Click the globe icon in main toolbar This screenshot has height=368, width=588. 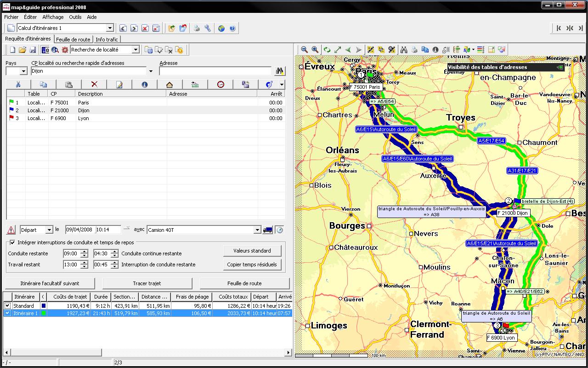[x=221, y=28]
